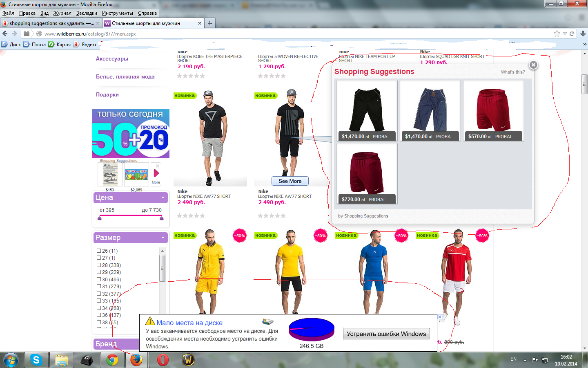The width and height of the screenshot is (588, 368).
Task: Open the Почта bookmark
Action: pos(35,44)
